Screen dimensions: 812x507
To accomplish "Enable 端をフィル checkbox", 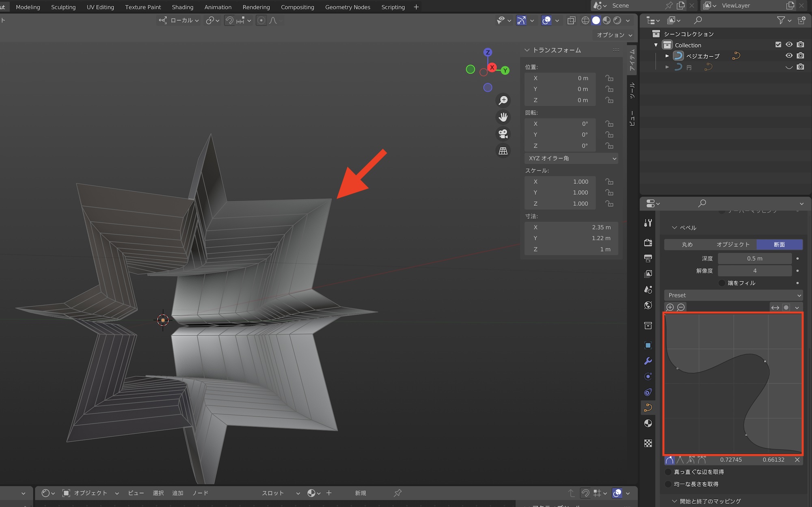I will [x=722, y=283].
